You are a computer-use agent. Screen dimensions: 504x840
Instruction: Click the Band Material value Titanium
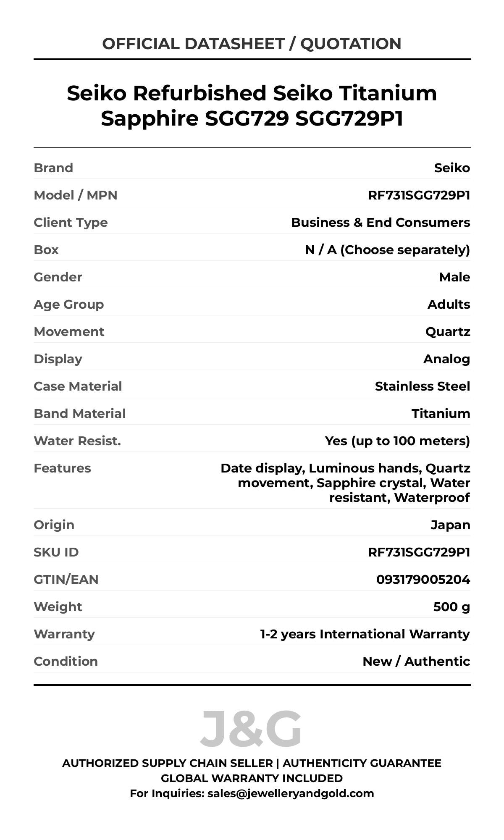pyautogui.click(x=441, y=414)
